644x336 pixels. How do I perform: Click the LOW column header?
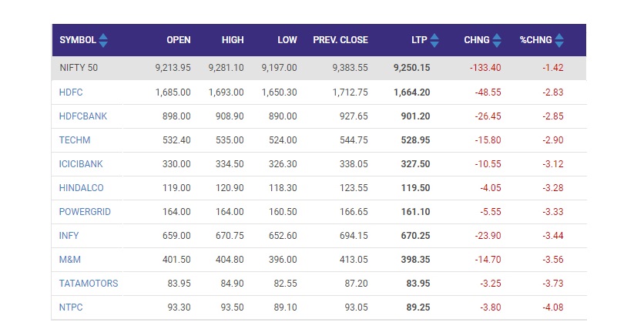pyautogui.click(x=287, y=40)
